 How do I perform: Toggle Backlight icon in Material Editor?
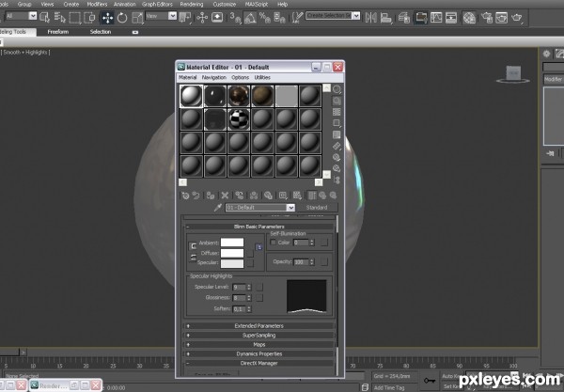tap(337, 101)
